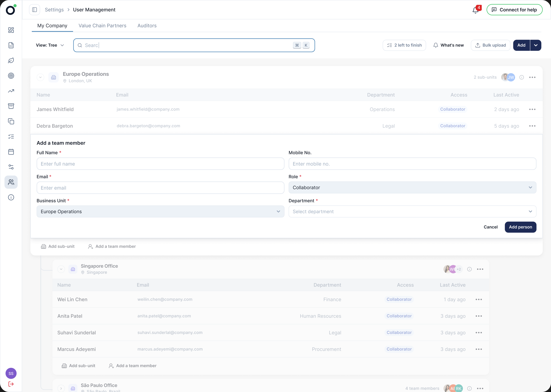Screen dimensions: 551x392
Task: Collapse the Europe Operations unit
Action: [x=40, y=77]
